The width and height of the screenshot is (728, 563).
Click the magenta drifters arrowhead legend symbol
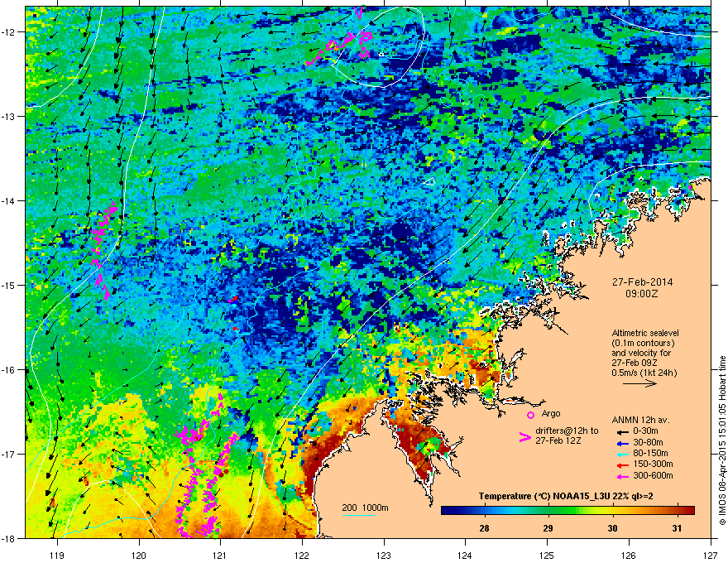click(x=524, y=437)
